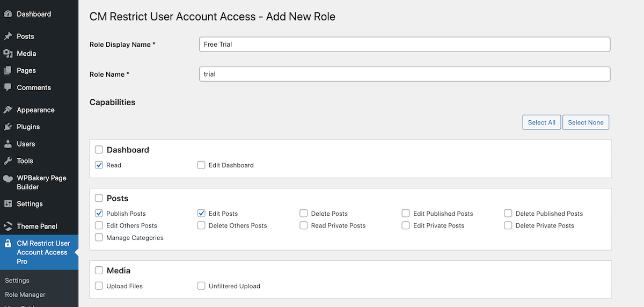Uncheck the Read capability checkbox
Viewport: 644px width, 307px height.
[x=99, y=165]
